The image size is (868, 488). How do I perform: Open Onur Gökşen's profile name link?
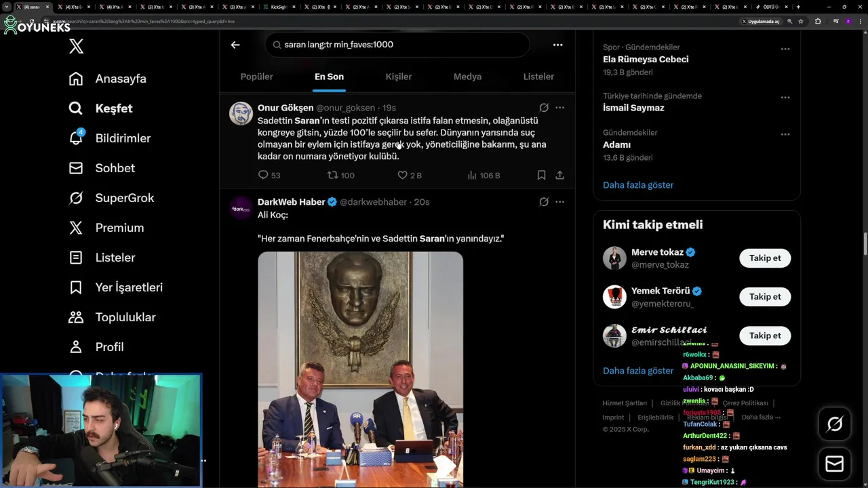click(285, 108)
